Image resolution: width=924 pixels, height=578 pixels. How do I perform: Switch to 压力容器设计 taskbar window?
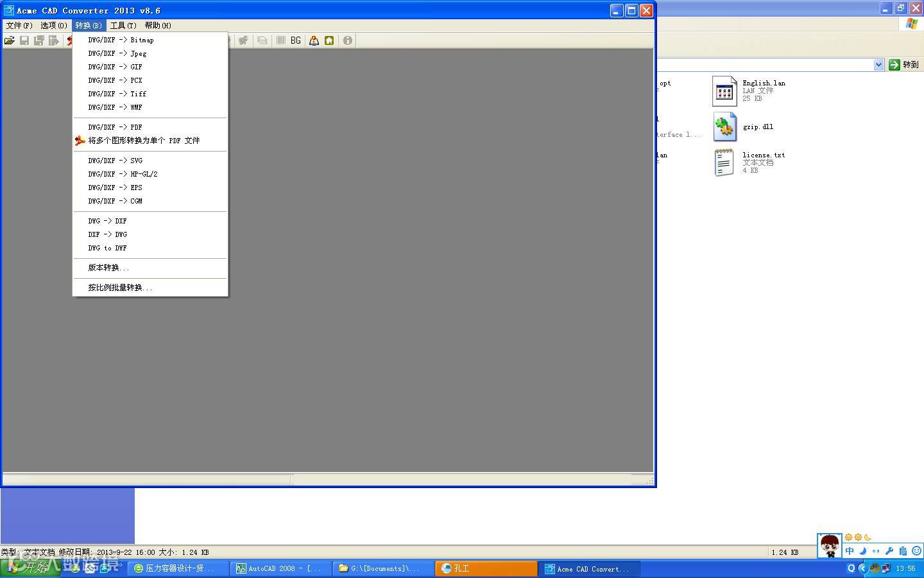pyautogui.click(x=179, y=568)
